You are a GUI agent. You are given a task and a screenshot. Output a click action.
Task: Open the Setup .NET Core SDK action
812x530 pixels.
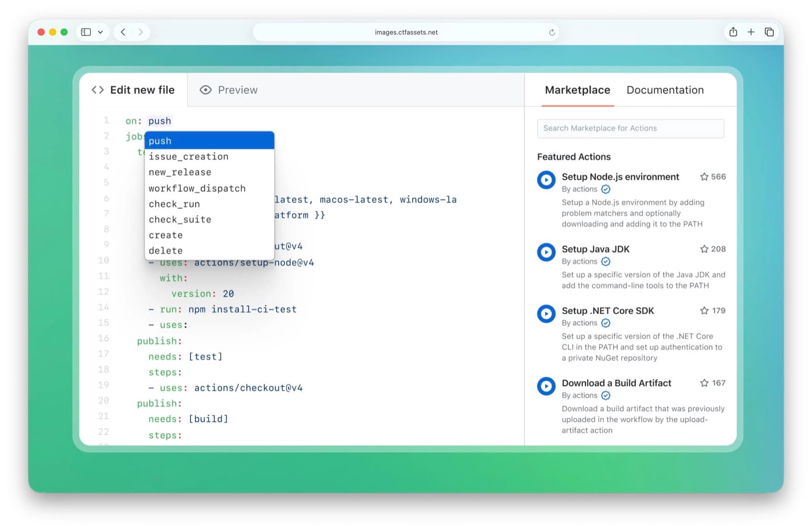607,310
